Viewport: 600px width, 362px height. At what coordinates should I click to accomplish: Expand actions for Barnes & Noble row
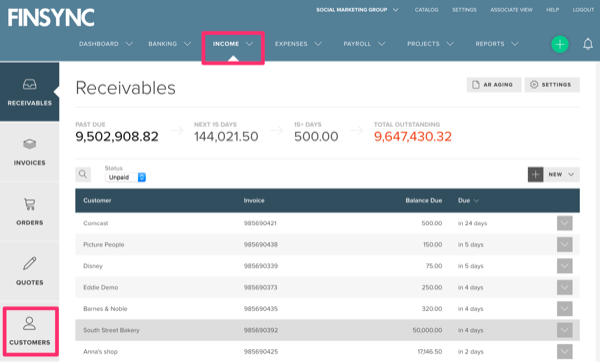tap(564, 309)
